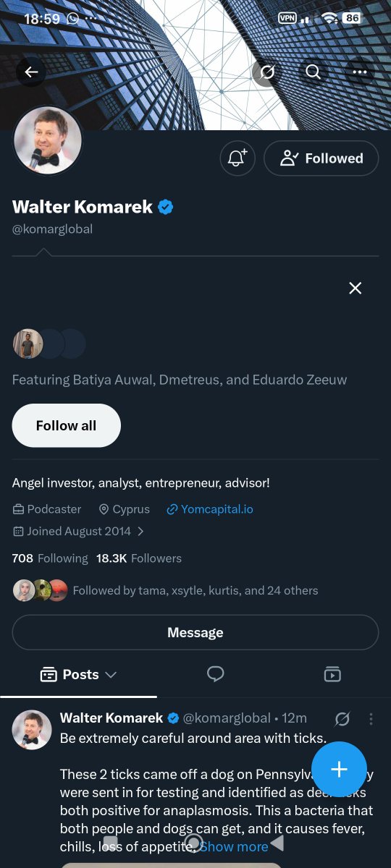
Task: Tap the back arrow icon
Action: coord(31,72)
